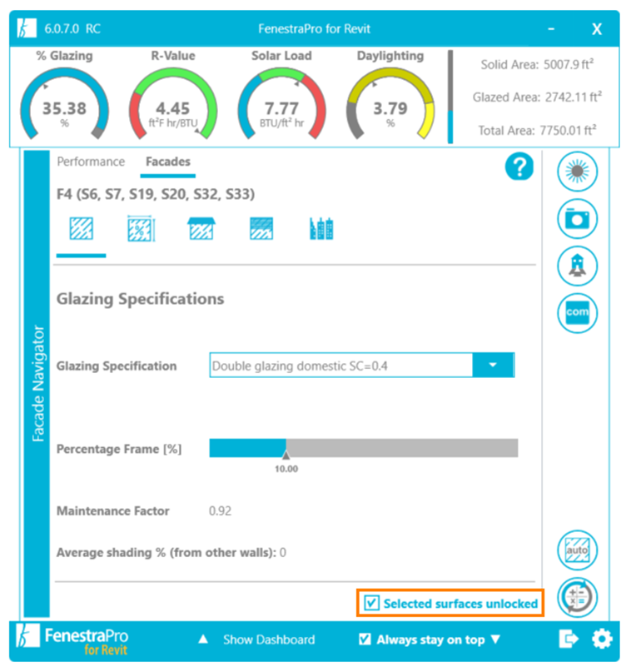Viewport: 626px width, 672px height.
Task: Click the 'com' round button
Action: click(577, 313)
